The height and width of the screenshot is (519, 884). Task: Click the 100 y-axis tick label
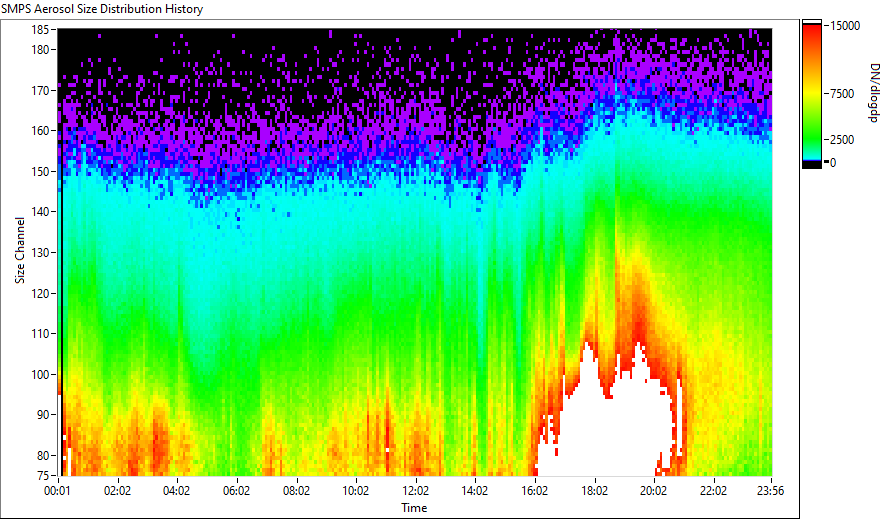click(40, 374)
